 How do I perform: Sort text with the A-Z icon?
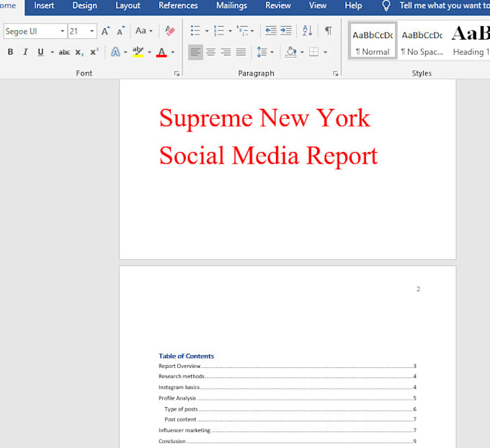pos(307,31)
